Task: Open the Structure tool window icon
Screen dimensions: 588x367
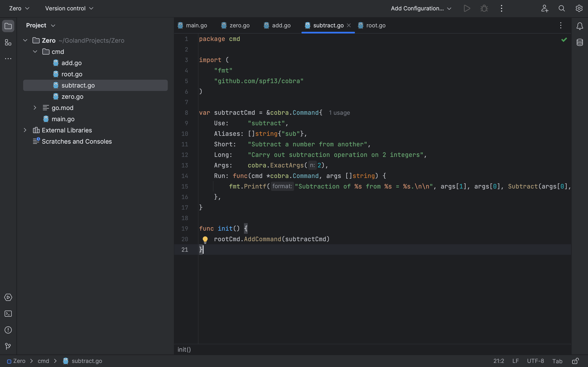Action: click(8, 43)
